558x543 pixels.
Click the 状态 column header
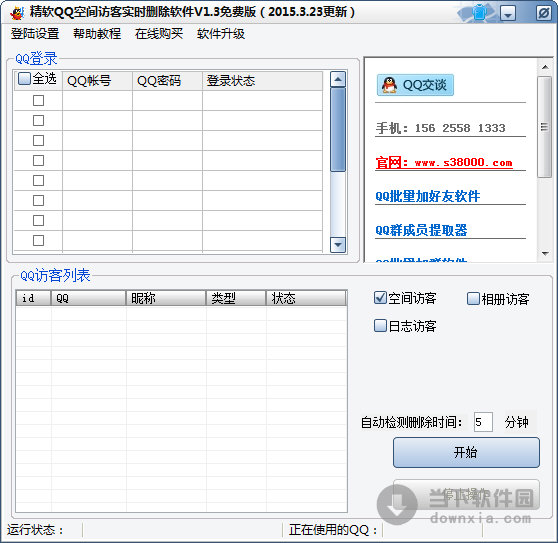click(306, 298)
